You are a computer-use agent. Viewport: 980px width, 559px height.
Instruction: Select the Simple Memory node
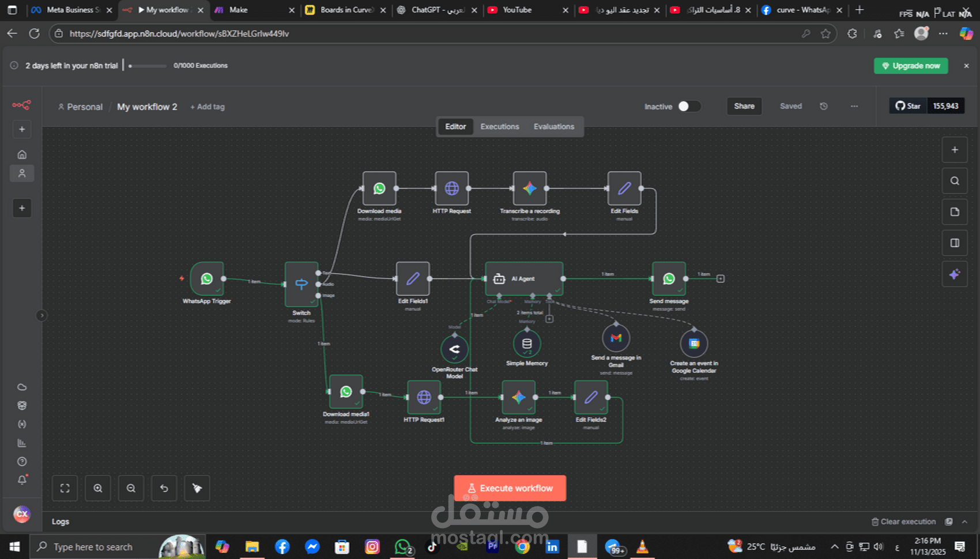(527, 343)
